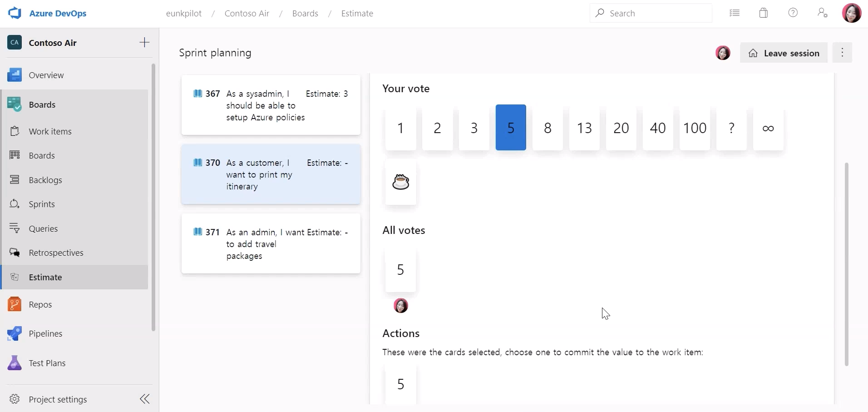
Task: Open the Azure DevOps logo home
Action: click(x=15, y=13)
